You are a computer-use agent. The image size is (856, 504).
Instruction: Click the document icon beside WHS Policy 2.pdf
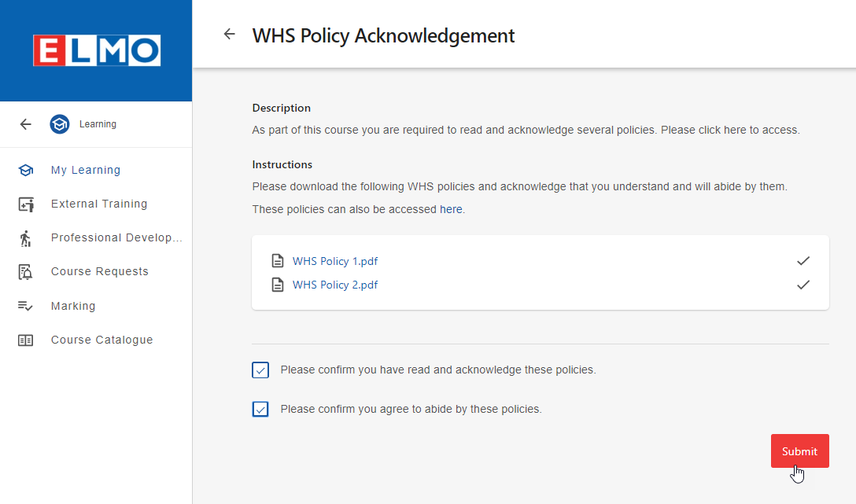(x=277, y=285)
